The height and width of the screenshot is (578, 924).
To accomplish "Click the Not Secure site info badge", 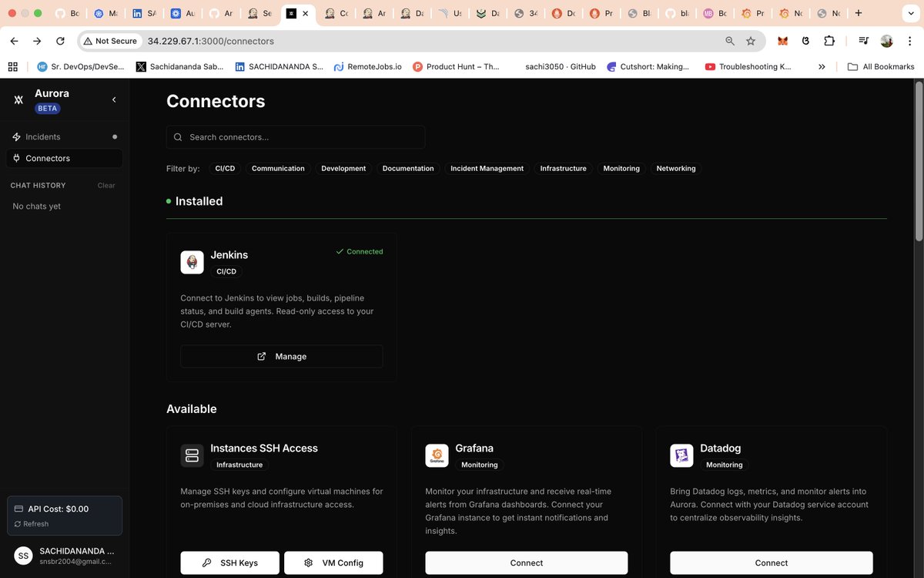I will point(111,41).
